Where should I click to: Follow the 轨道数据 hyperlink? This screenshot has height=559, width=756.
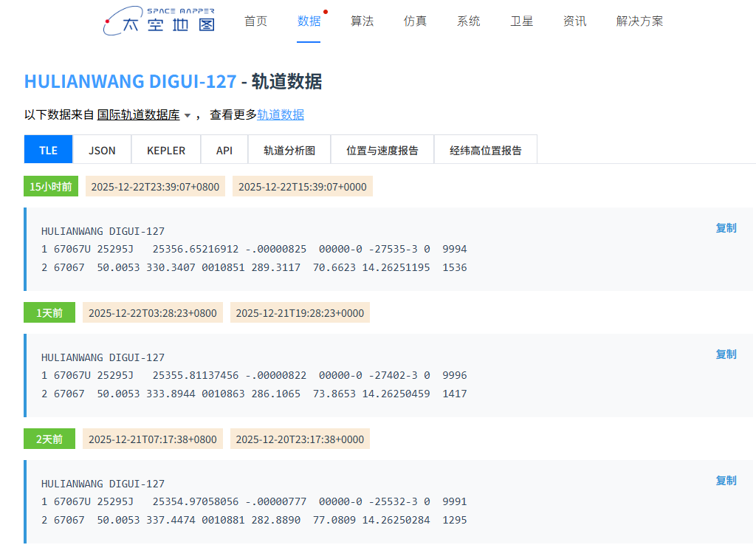[281, 114]
